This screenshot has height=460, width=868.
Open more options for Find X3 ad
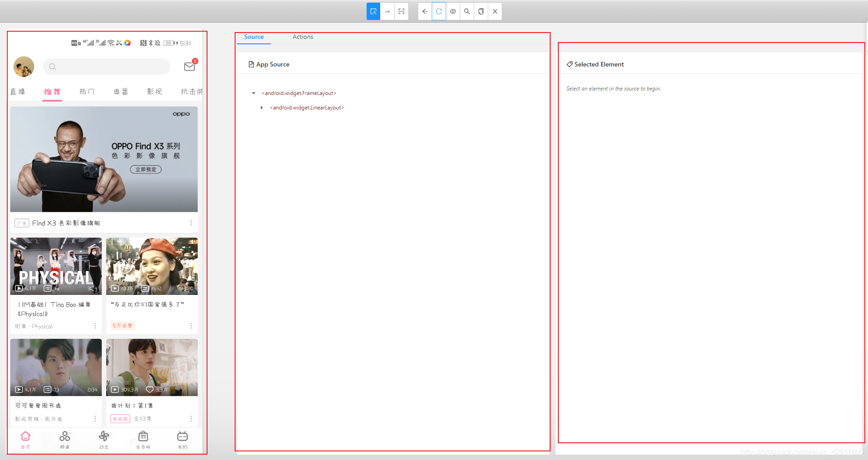pyautogui.click(x=191, y=223)
